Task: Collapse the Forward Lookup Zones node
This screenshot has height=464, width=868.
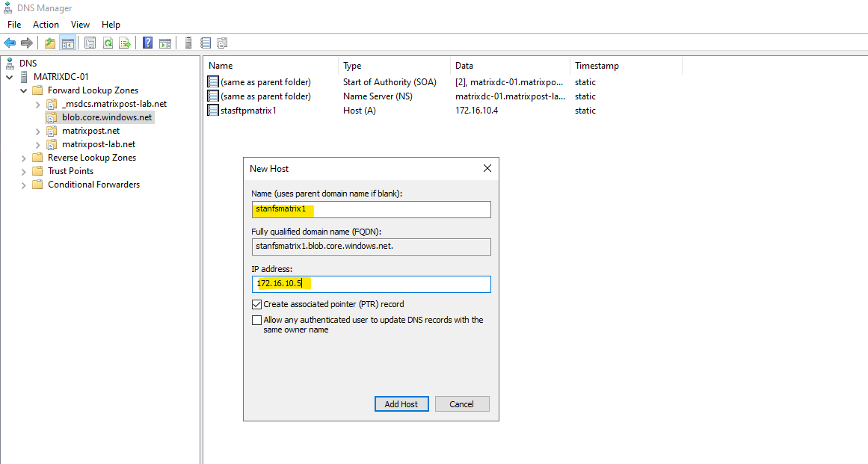Action: (23, 90)
